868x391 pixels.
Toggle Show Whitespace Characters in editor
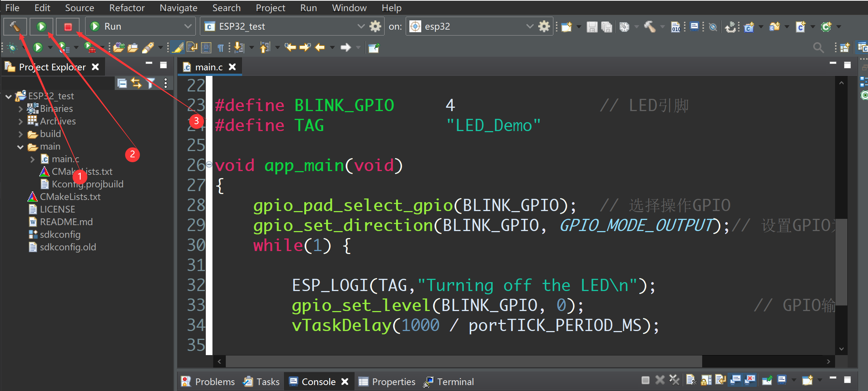click(221, 47)
